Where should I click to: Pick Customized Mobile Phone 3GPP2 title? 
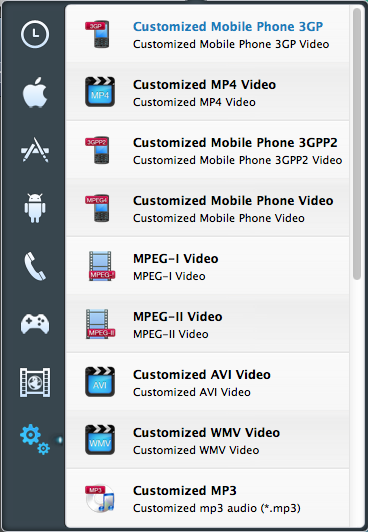click(x=235, y=142)
